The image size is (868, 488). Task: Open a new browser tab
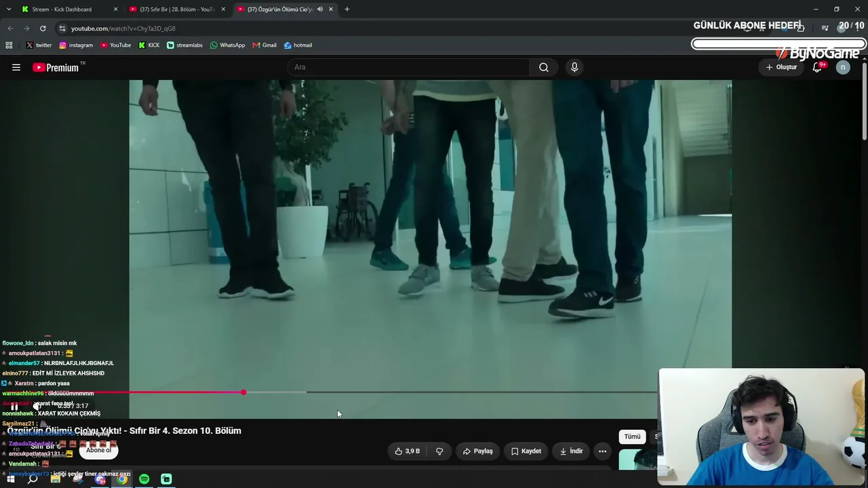347,9
